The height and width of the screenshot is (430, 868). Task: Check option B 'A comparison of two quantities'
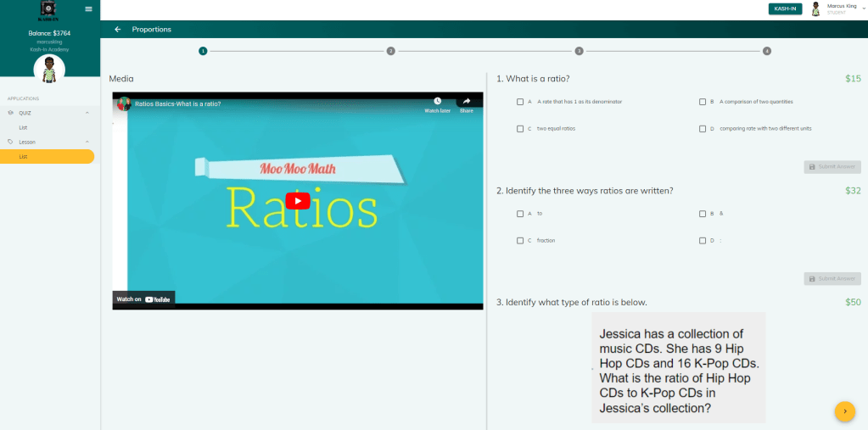click(703, 102)
